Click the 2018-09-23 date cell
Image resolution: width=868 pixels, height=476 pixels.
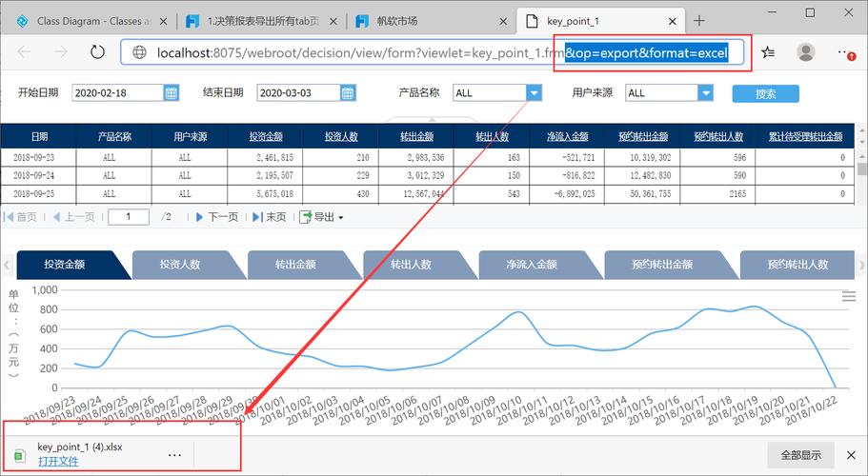[x=38, y=158]
